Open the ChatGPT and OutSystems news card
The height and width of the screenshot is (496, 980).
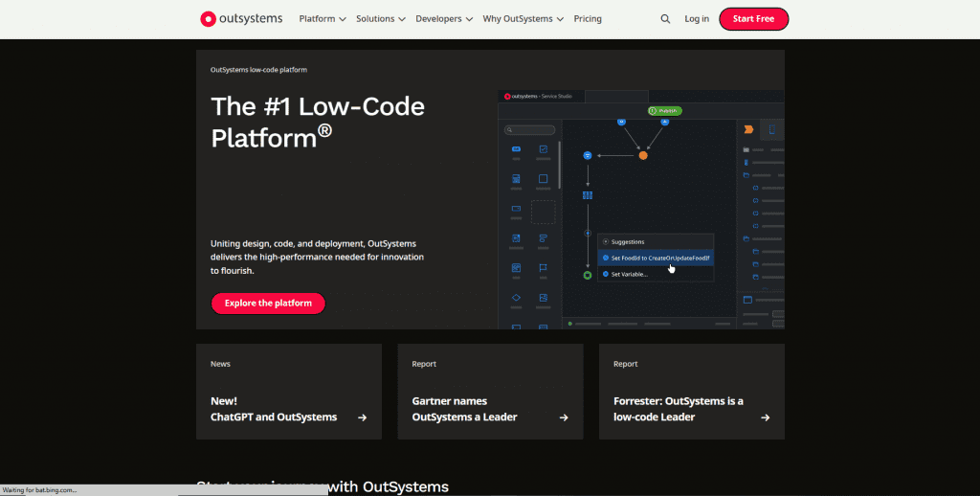[289, 392]
